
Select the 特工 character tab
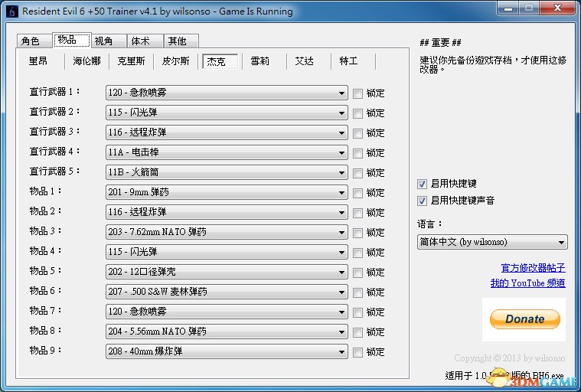[348, 61]
